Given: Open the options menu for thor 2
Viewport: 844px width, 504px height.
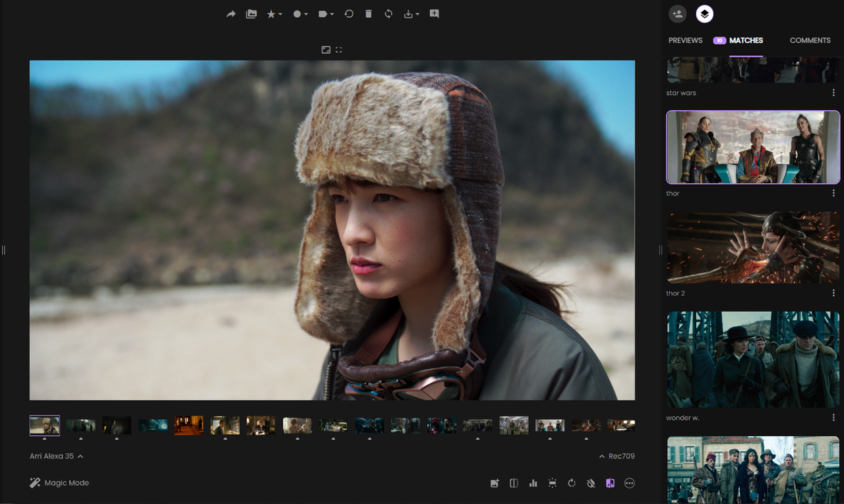Looking at the screenshot, I should coord(833,293).
